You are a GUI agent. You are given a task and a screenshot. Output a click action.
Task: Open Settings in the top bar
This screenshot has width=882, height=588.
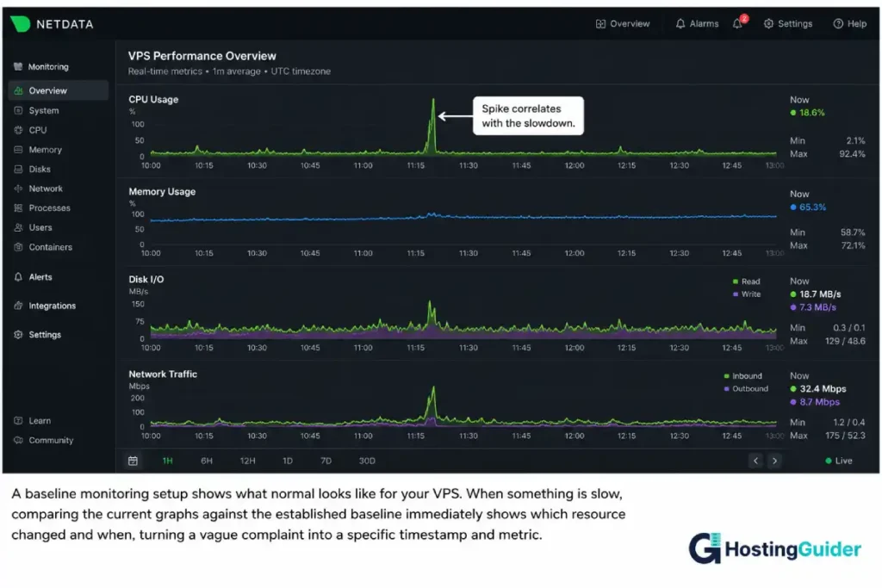tap(788, 23)
